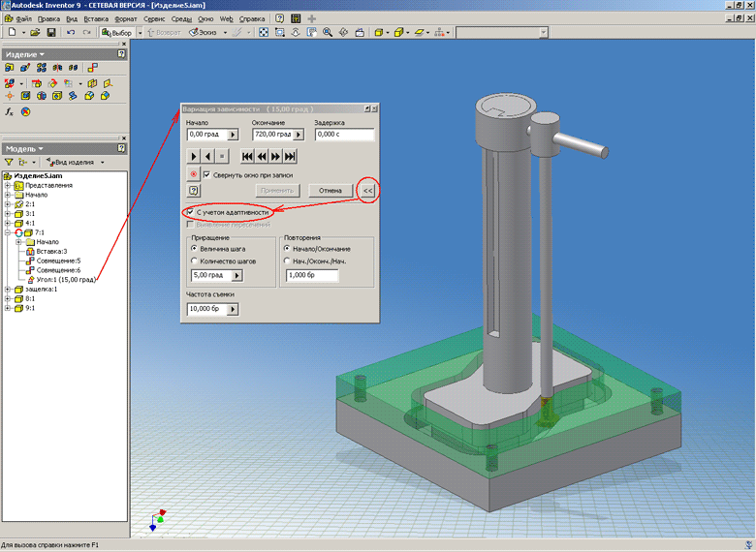Click the Эскиз sketch button
This screenshot has width=756, height=552.
click(x=203, y=33)
